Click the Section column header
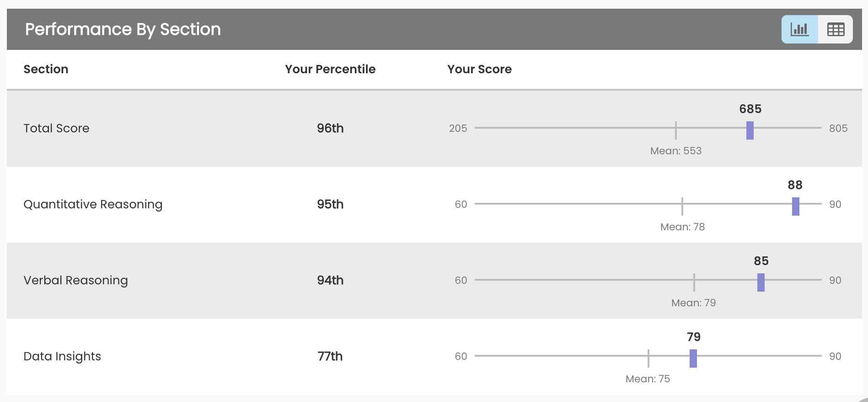 coord(46,69)
